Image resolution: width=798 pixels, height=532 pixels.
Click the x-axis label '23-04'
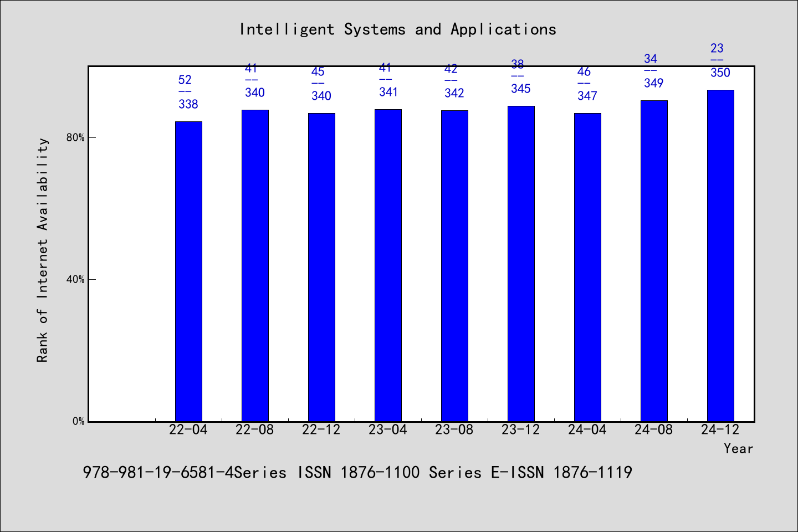(x=388, y=429)
